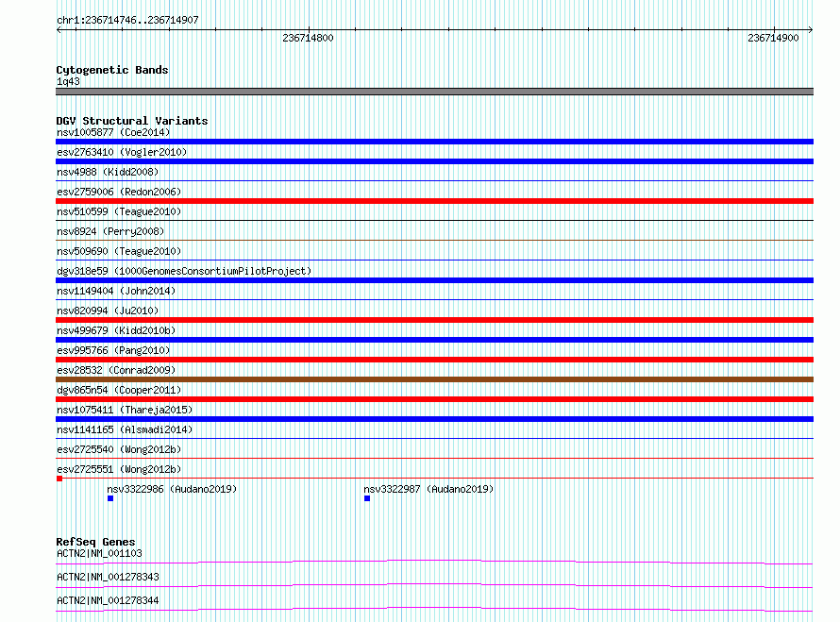Image resolution: width=840 pixels, height=622 pixels.
Task: Open variant nsv820994 (Ju2010)
Action: [x=108, y=311]
